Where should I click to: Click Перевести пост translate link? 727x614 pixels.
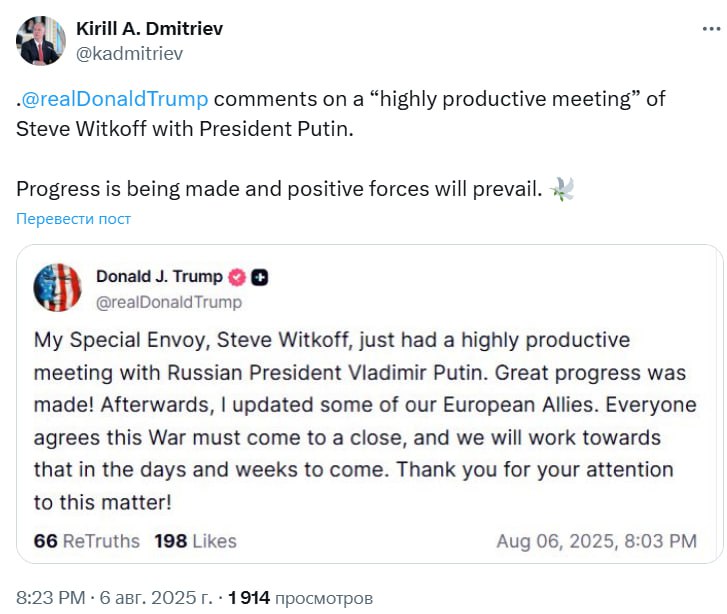(x=73, y=218)
